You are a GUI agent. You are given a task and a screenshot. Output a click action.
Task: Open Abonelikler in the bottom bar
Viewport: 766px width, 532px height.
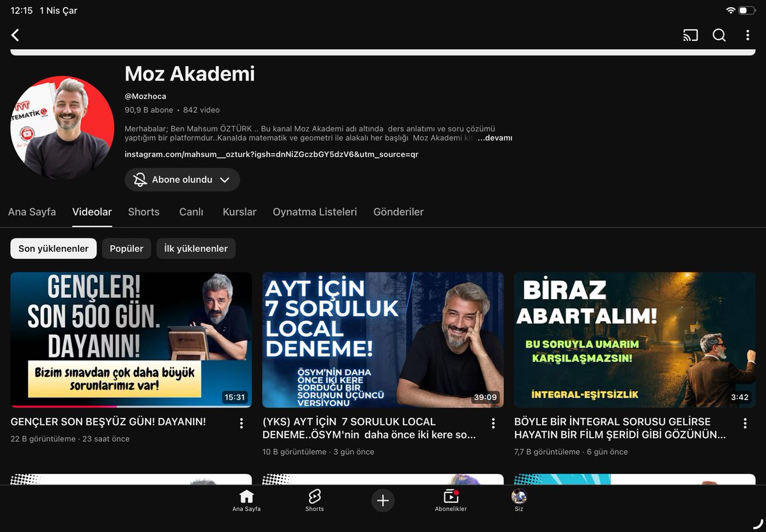coord(451,501)
